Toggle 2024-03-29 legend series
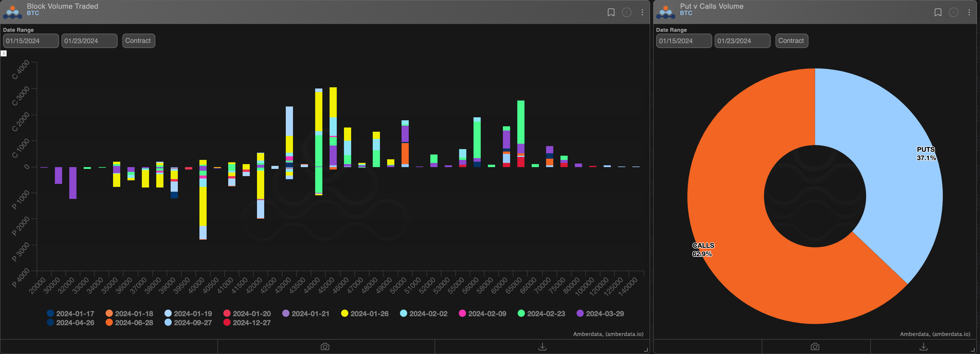This screenshot has width=980, height=354. (x=600, y=314)
